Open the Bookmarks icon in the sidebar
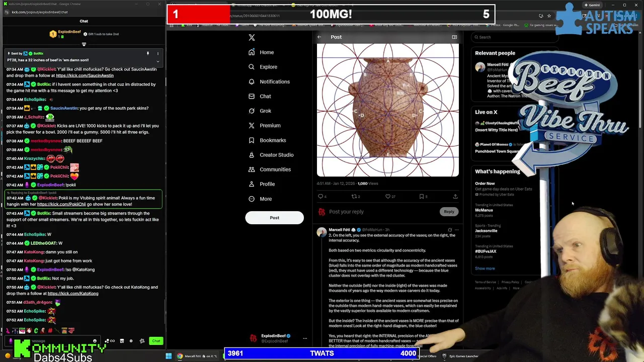The image size is (644, 362). pyautogui.click(x=252, y=140)
